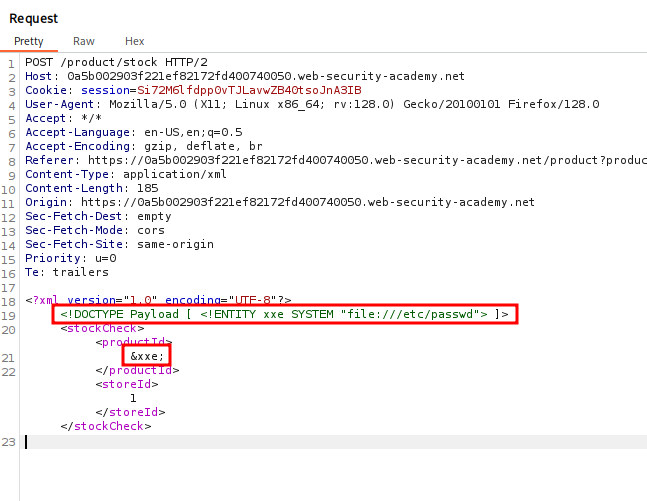Click the Sec-Fetch-Site: same-origin line
The width and height of the screenshot is (647, 501).
pos(119,245)
